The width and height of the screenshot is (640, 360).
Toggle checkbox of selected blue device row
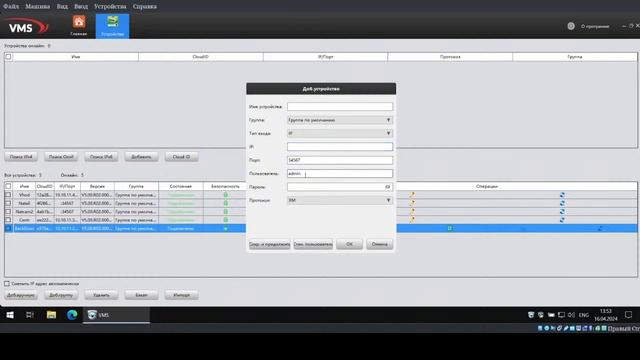pos(8,228)
